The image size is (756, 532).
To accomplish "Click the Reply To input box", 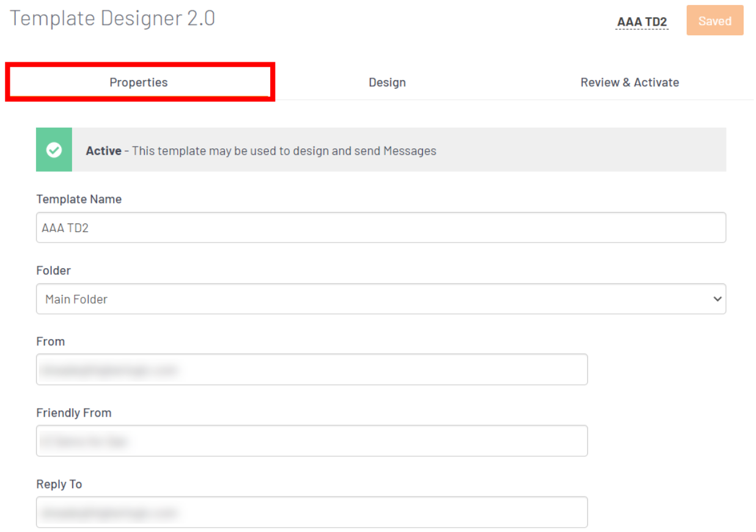I will click(312, 512).
